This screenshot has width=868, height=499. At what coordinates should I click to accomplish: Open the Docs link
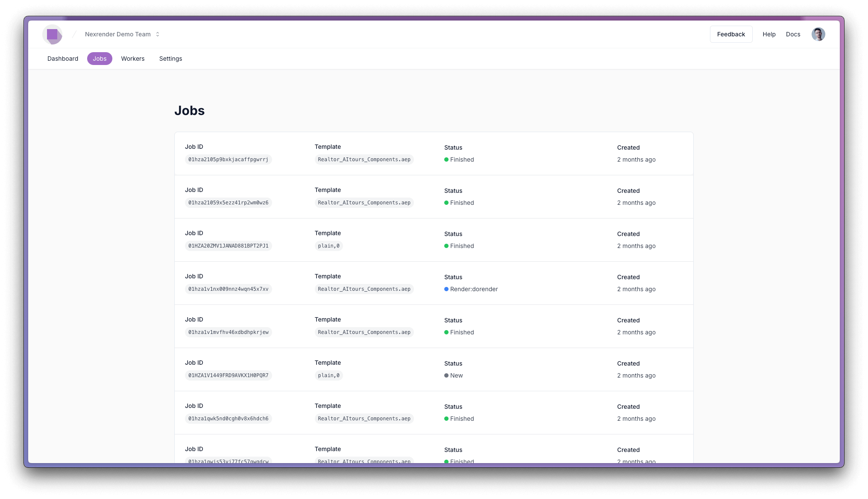[x=793, y=34]
